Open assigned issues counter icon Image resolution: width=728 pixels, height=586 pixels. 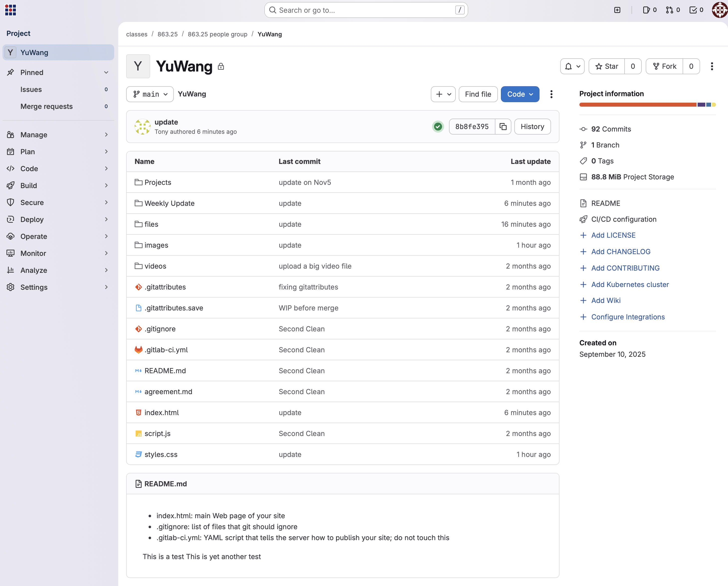[x=649, y=10]
